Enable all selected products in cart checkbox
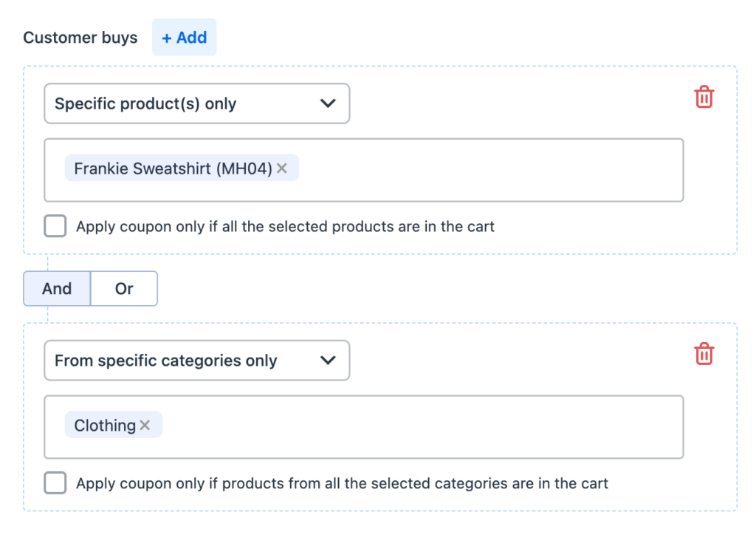Screen dimensions: 756x546 pos(55,226)
